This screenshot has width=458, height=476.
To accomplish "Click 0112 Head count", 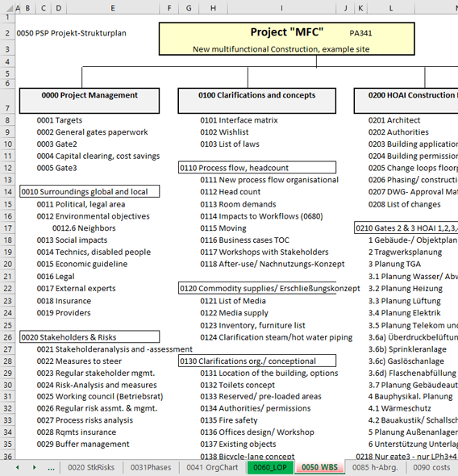I will click(x=231, y=192).
